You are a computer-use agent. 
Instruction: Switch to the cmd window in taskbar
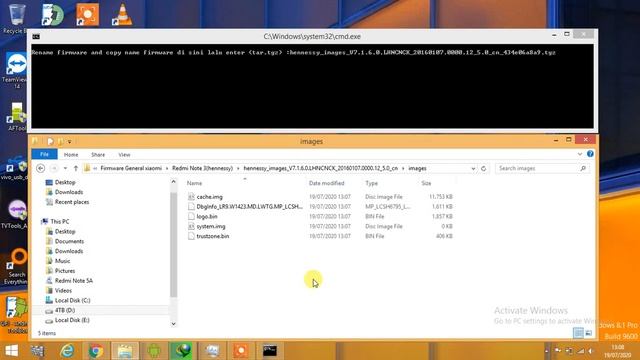(269, 351)
